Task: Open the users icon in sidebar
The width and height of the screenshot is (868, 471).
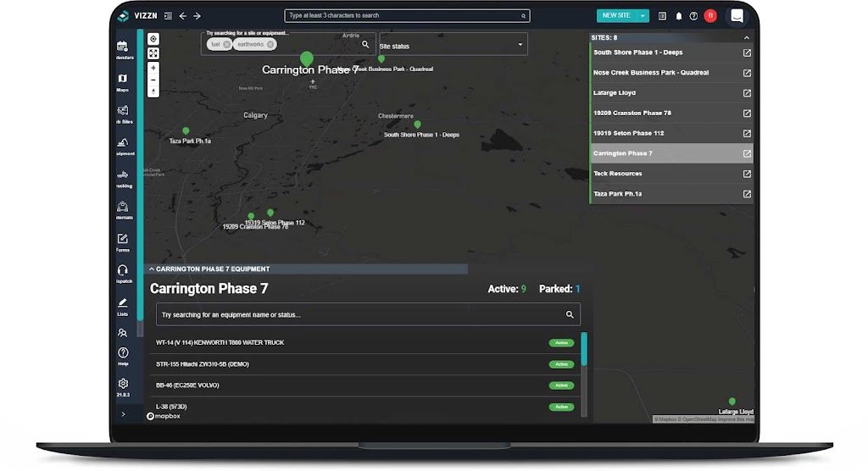Action: (123, 333)
